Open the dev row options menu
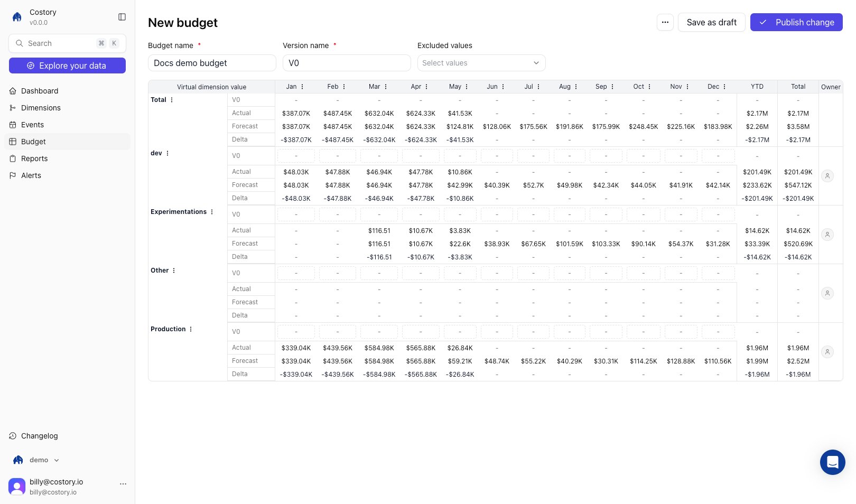This screenshot has height=504, width=856. point(168,153)
